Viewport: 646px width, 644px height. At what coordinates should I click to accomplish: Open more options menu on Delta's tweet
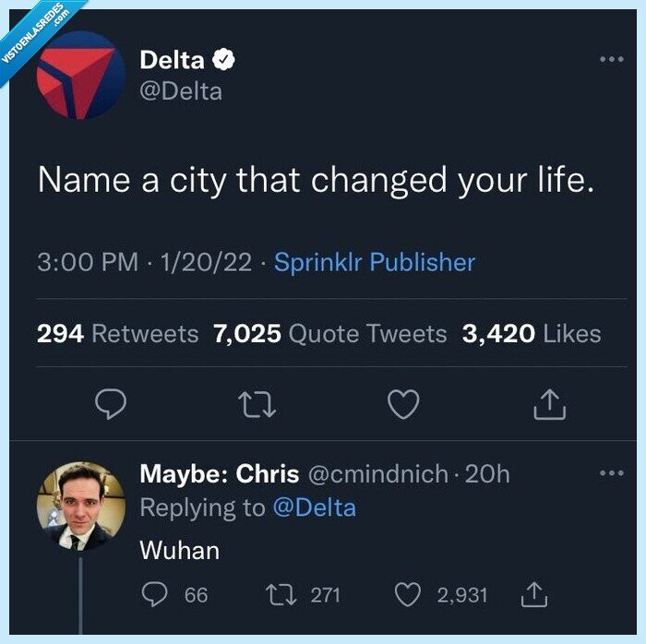611,60
